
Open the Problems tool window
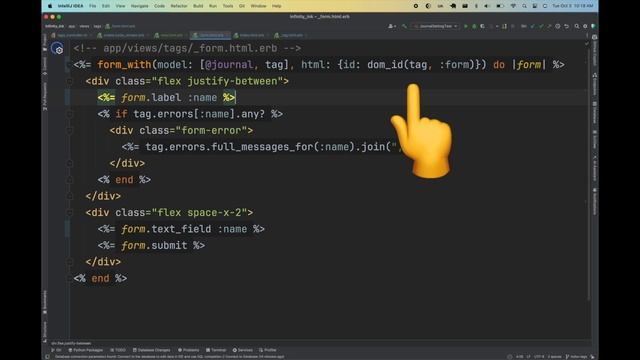189,350
